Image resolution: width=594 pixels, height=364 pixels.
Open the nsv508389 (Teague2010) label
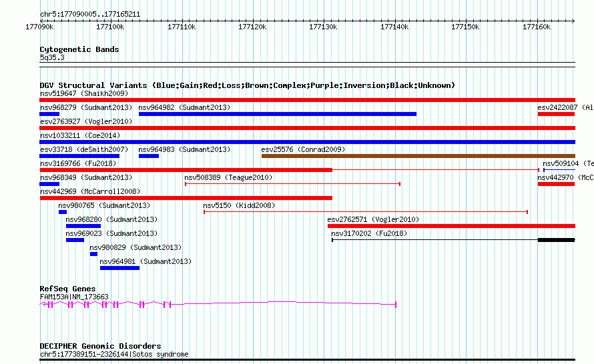(228, 177)
